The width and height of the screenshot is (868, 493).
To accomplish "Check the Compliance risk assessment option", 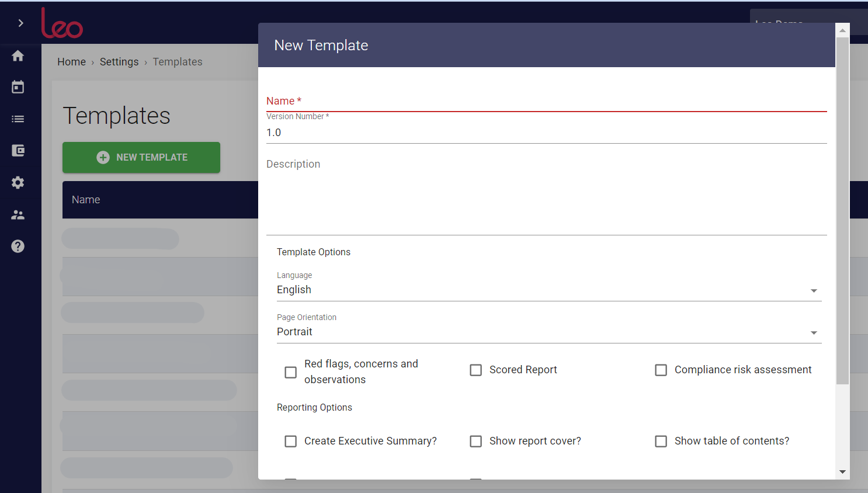I will 661,370.
